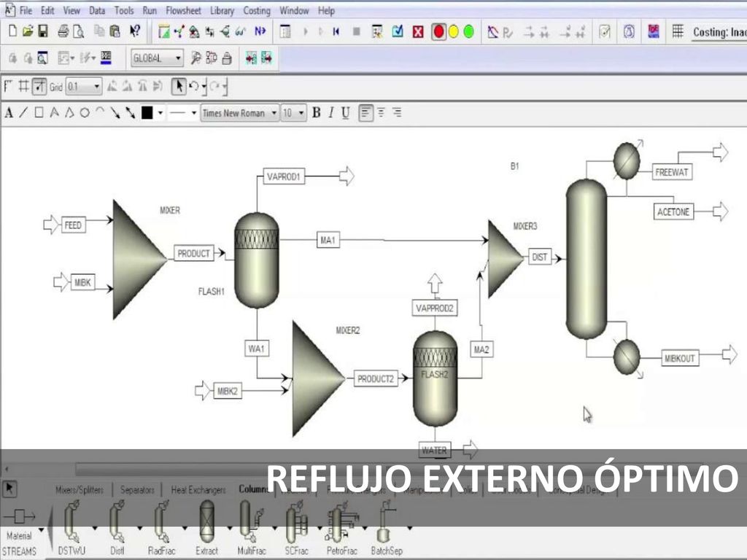Select the Arc drawing tool
747x560 pixels.
click(x=99, y=112)
